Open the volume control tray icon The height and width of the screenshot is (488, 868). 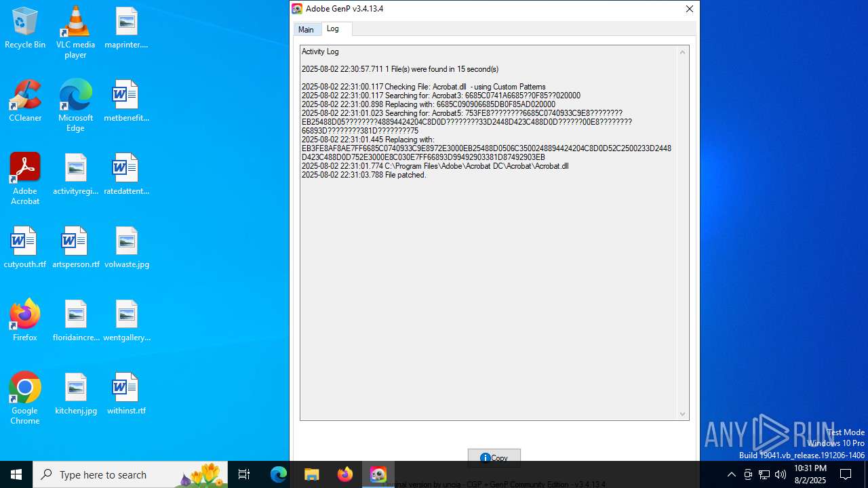pos(781,474)
